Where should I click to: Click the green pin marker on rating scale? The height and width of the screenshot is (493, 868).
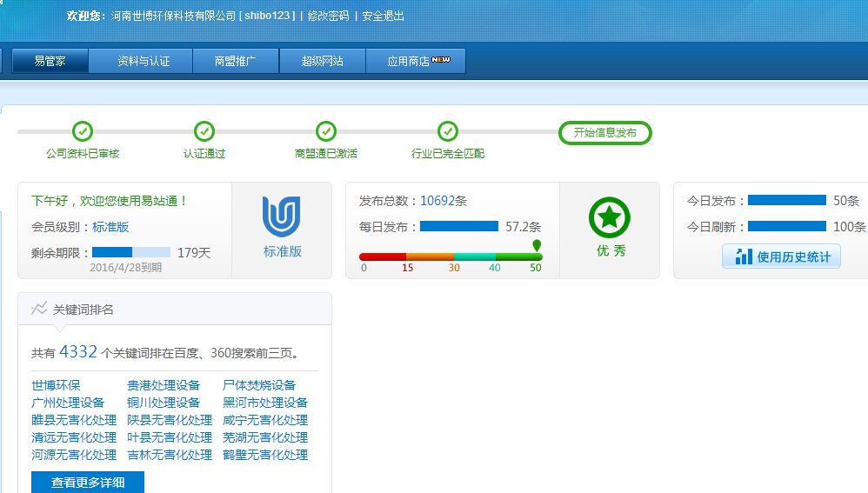pos(537,245)
